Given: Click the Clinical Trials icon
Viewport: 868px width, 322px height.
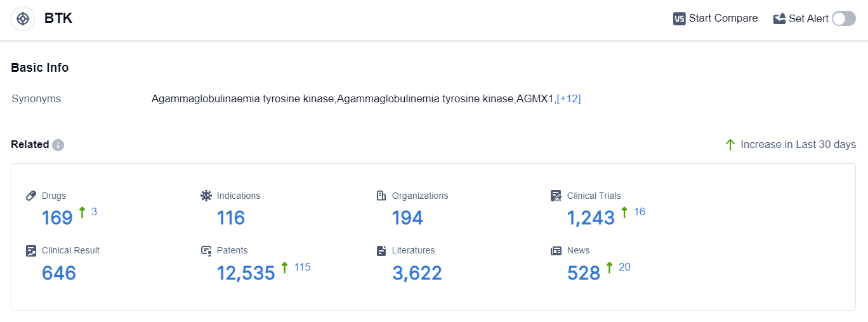Looking at the screenshot, I should [x=556, y=196].
